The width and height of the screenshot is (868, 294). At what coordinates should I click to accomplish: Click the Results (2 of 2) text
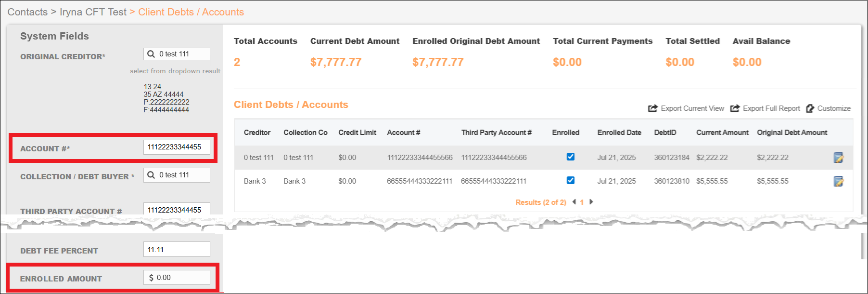(541, 202)
